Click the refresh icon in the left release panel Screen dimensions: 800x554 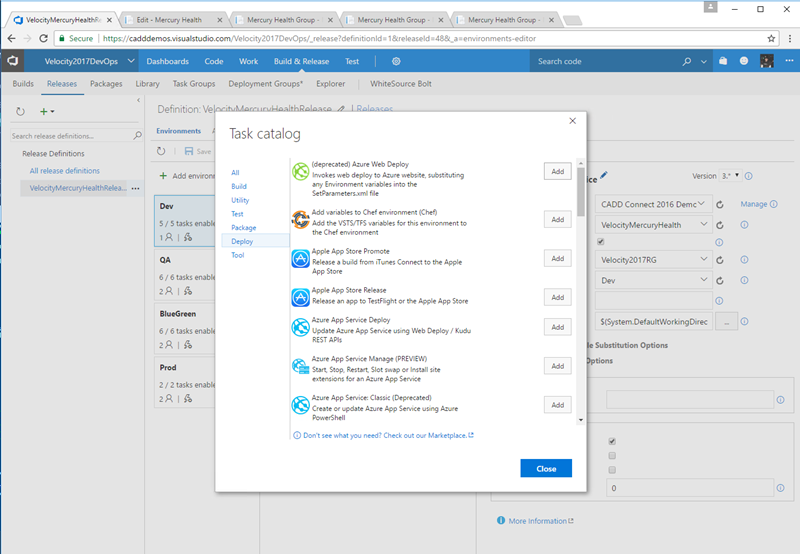20,111
